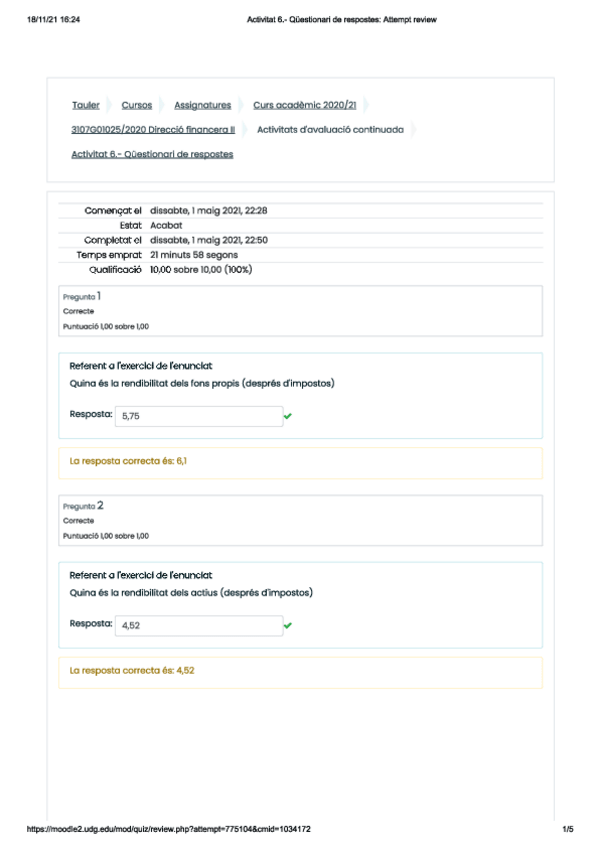The width and height of the screenshot is (599, 848).
Task: Click the '1/5' page number
Action: tap(568, 829)
